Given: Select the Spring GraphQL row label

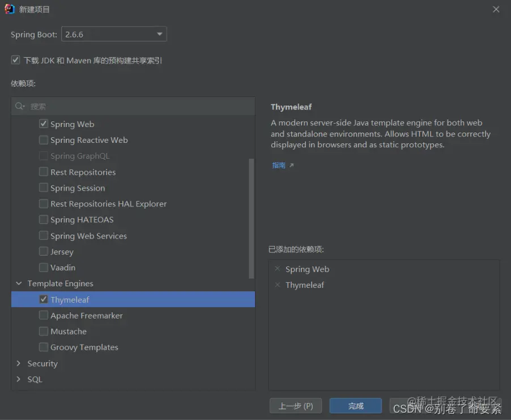Looking at the screenshot, I should pos(80,156).
